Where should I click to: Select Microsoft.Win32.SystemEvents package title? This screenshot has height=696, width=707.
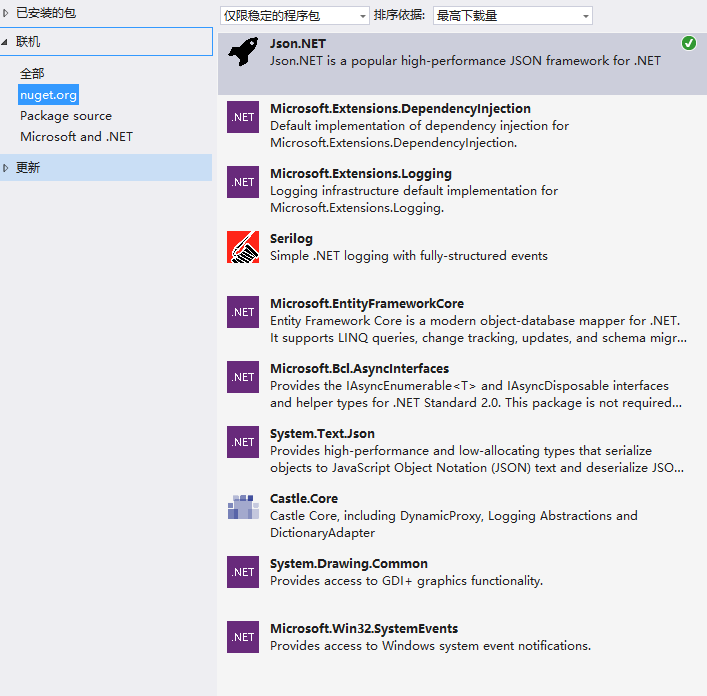click(x=364, y=628)
